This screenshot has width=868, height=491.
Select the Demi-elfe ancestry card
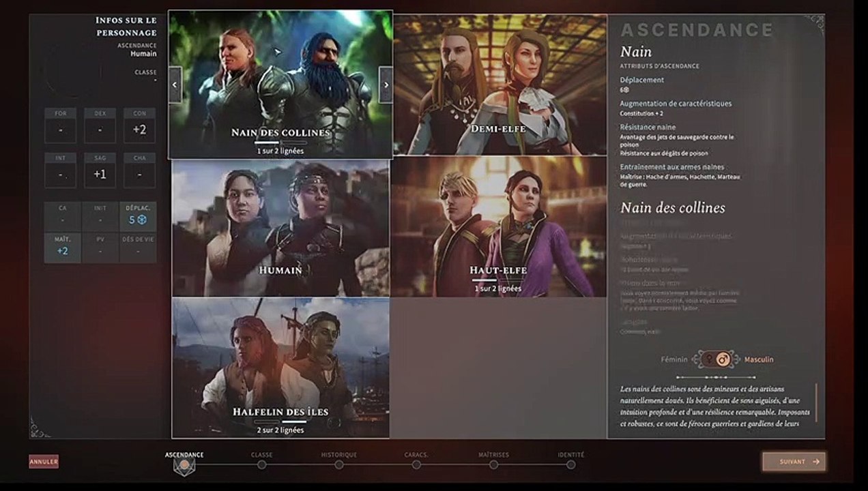coord(500,85)
